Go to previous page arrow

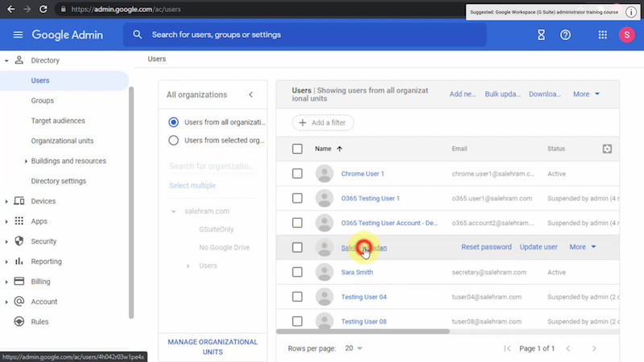click(568, 348)
